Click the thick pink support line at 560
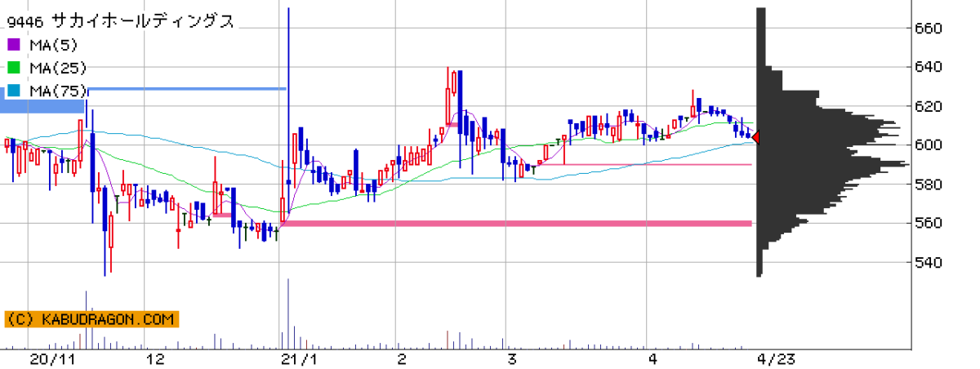This screenshot has width=980, height=369. tap(515, 223)
